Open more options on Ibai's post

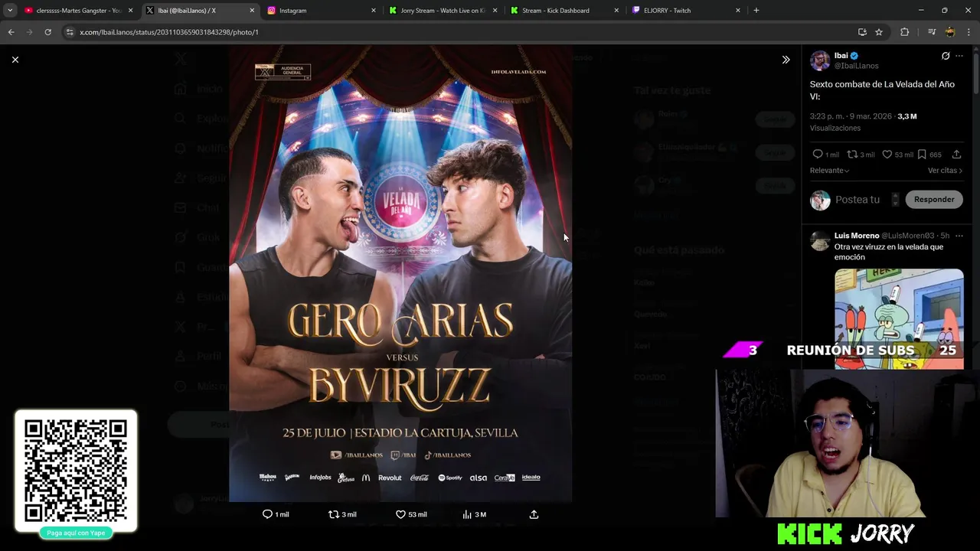click(959, 56)
